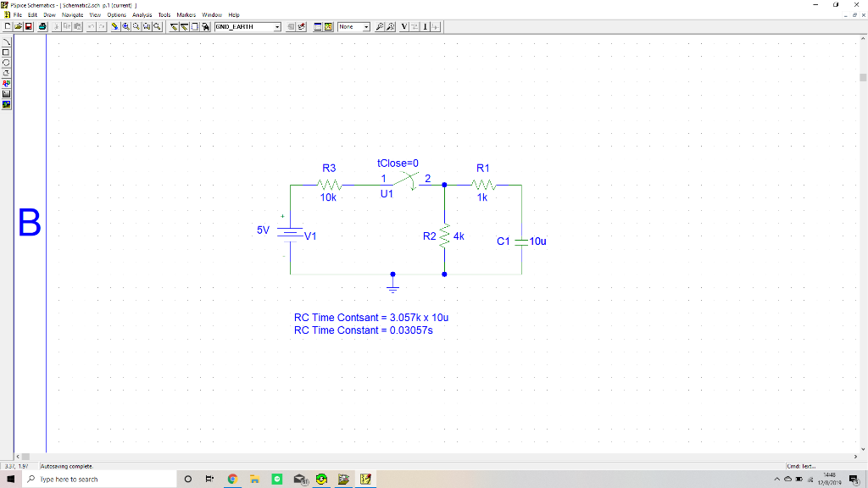Select the Arc drawing tool on the sidebar
Screen dimensions: 868x488
5,42
